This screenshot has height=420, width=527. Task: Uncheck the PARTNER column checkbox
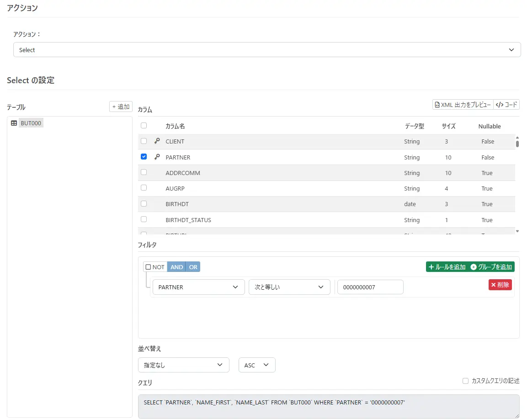(x=144, y=157)
